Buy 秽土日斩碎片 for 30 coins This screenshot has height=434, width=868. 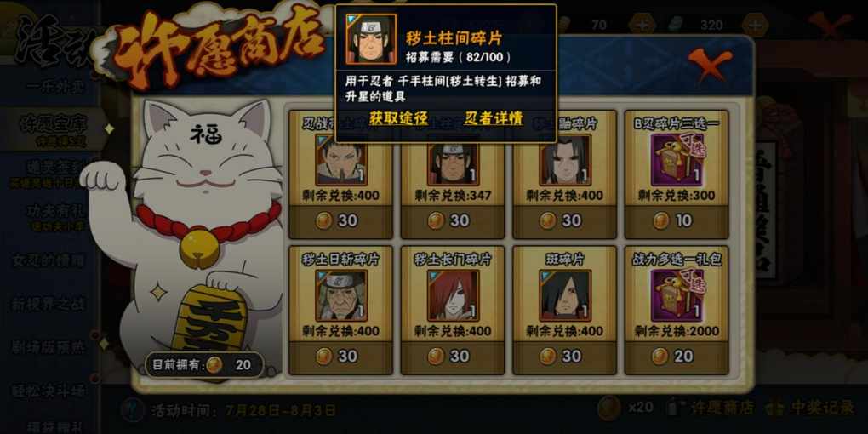[x=341, y=356]
